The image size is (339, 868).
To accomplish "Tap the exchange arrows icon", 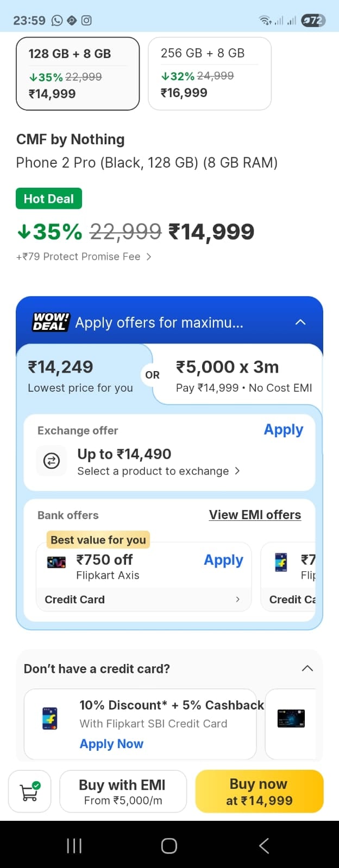I will (x=52, y=461).
